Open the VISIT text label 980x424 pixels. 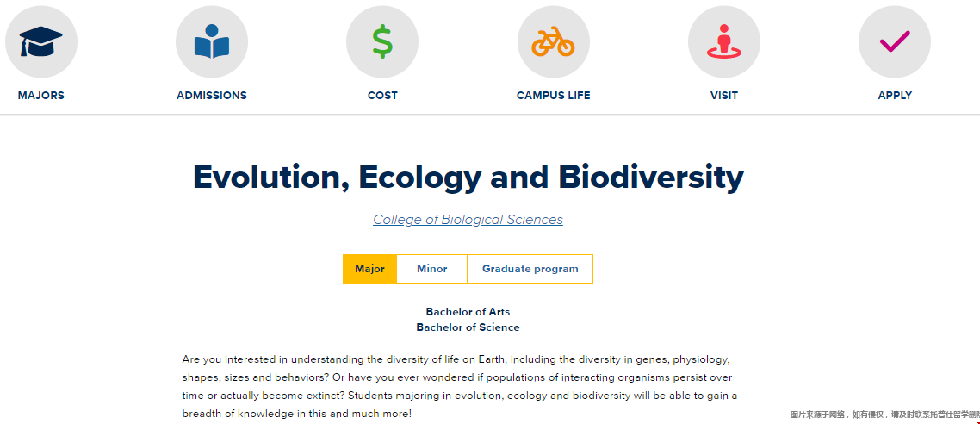click(x=724, y=96)
